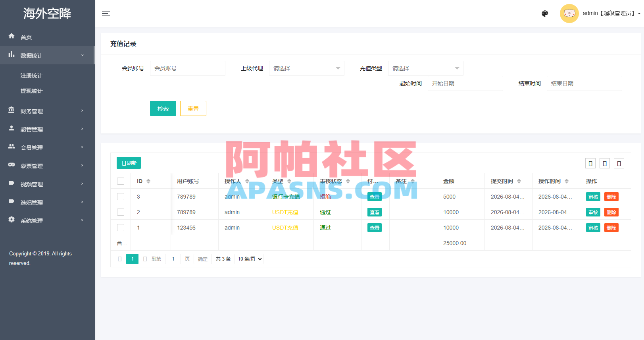Click the 开始日期 start date field
This screenshot has width=644, height=340.
point(465,83)
